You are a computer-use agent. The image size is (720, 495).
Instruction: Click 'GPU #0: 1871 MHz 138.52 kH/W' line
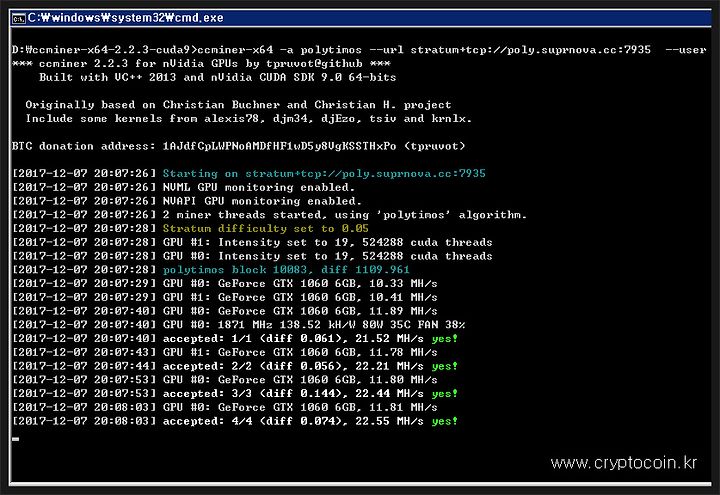point(239,325)
